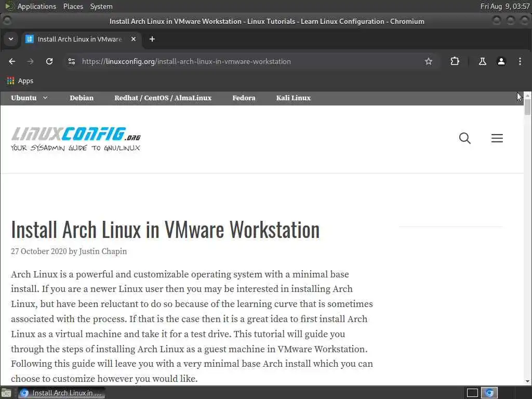Reload the current page
This screenshot has height=399, width=532.
click(x=49, y=61)
